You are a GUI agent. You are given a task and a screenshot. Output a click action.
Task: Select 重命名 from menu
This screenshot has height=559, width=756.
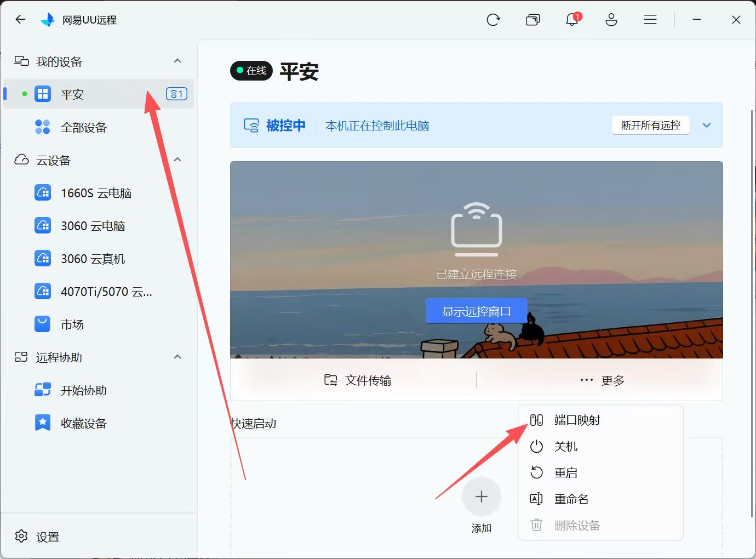[600, 499]
